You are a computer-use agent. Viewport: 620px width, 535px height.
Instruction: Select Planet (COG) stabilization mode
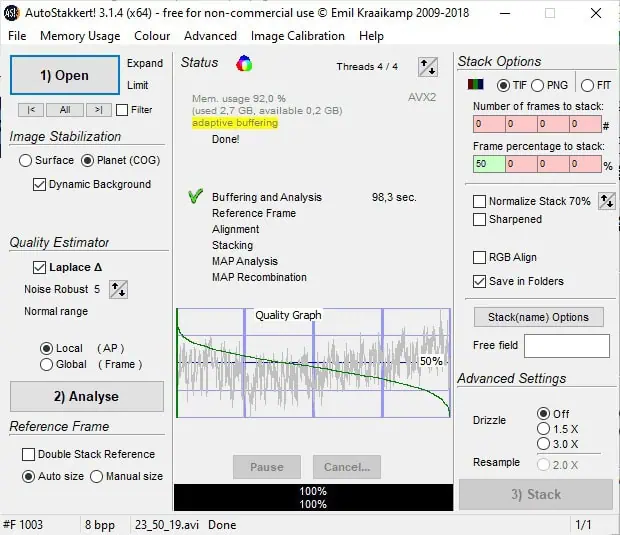click(x=87, y=161)
